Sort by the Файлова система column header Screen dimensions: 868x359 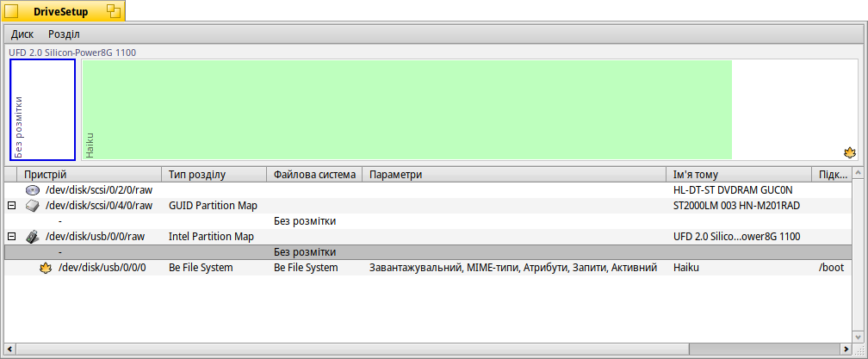tap(314, 175)
